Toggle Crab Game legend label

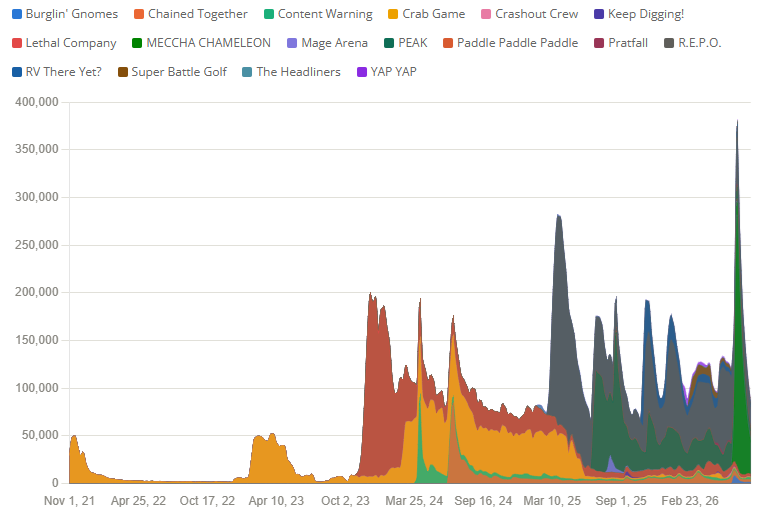pos(434,14)
